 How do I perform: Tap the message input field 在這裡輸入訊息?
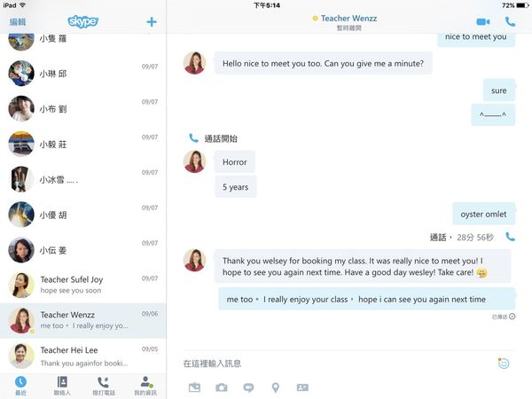[x=340, y=364]
